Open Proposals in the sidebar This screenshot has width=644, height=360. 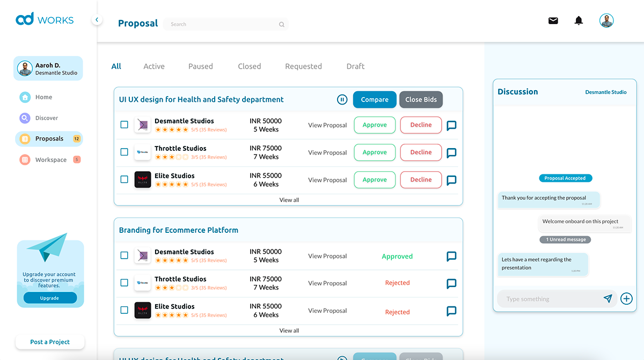pos(49,139)
